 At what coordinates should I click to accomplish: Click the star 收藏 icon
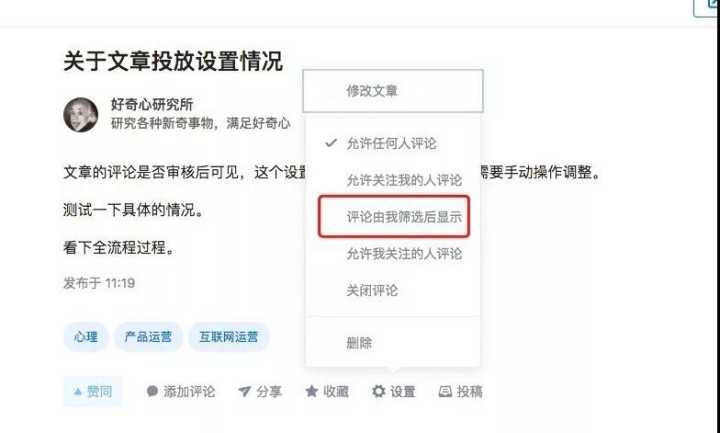[x=312, y=391]
